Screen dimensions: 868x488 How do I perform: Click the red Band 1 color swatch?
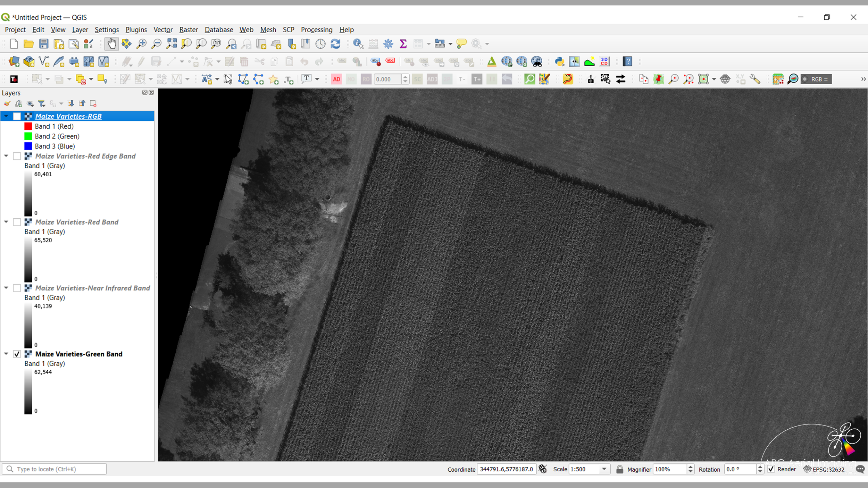pyautogui.click(x=28, y=126)
